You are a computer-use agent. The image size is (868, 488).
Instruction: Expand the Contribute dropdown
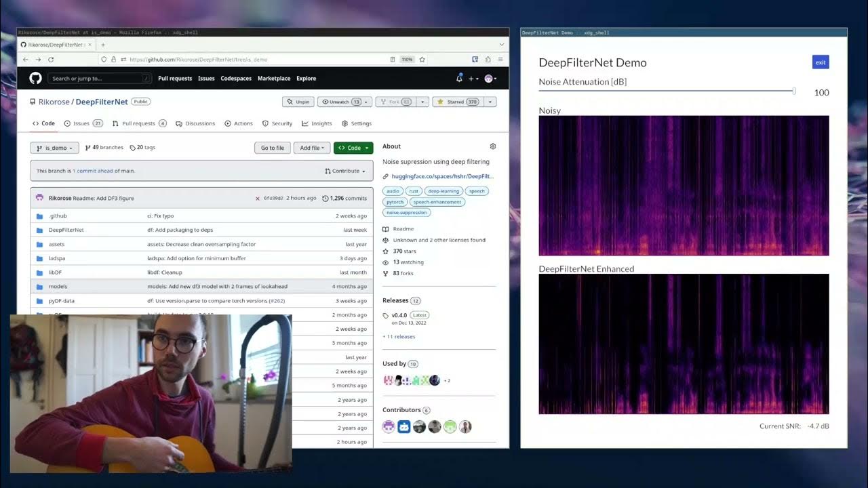[346, 171]
